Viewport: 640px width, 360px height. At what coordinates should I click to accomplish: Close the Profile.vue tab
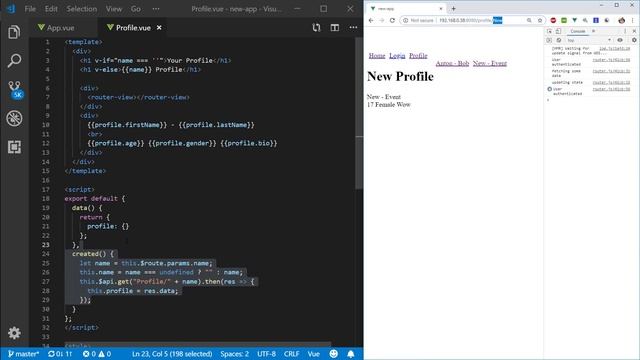[x=159, y=28]
